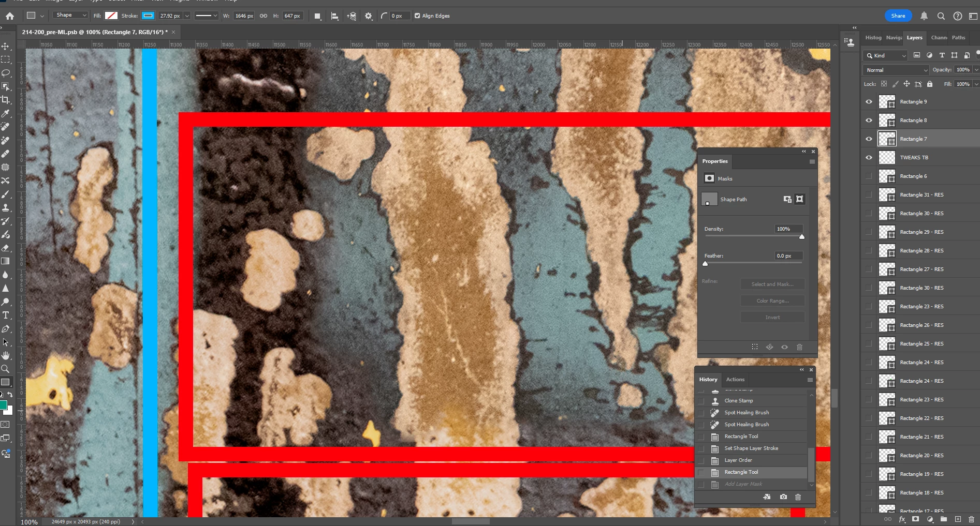Open Opacity slider dropdown arrow
Viewport: 980px width, 526px height.
pos(976,70)
